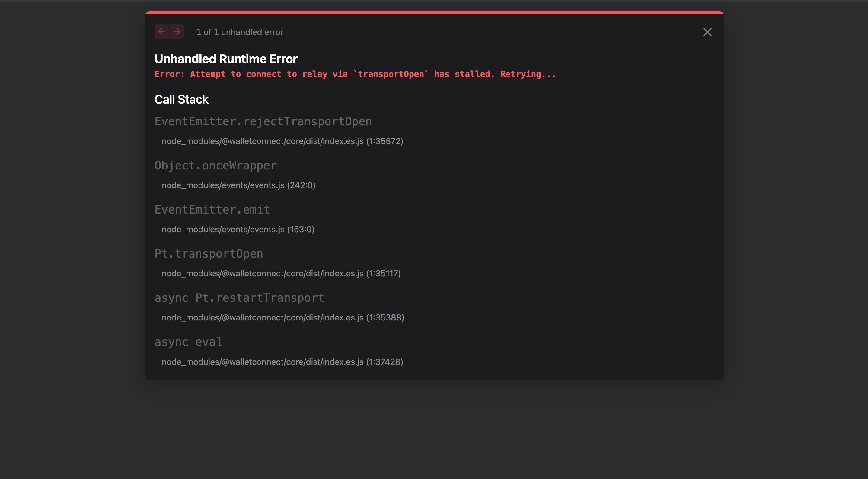Click the right arrow to view next error
This screenshot has height=479, width=868.
tap(177, 31)
